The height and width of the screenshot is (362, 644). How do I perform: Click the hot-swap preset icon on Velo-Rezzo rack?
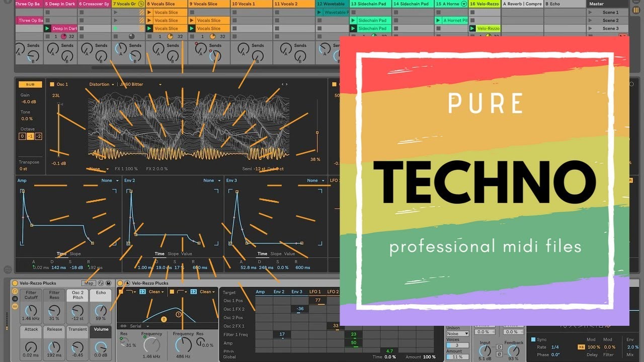(101, 283)
